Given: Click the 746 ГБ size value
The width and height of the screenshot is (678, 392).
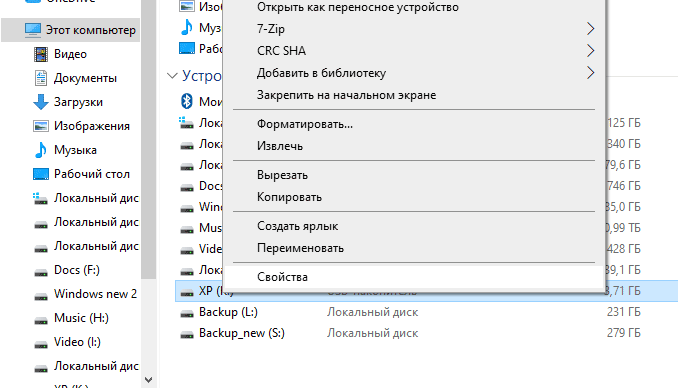Looking at the screenshot, I should coord(623,186).
